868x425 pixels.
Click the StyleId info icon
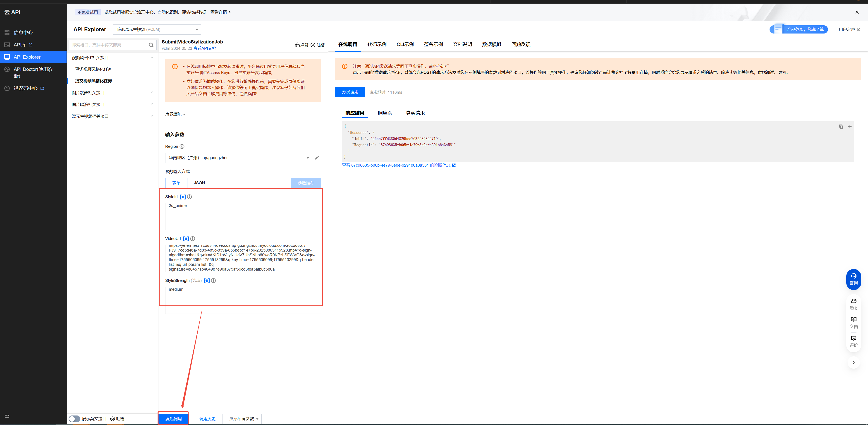189,197
